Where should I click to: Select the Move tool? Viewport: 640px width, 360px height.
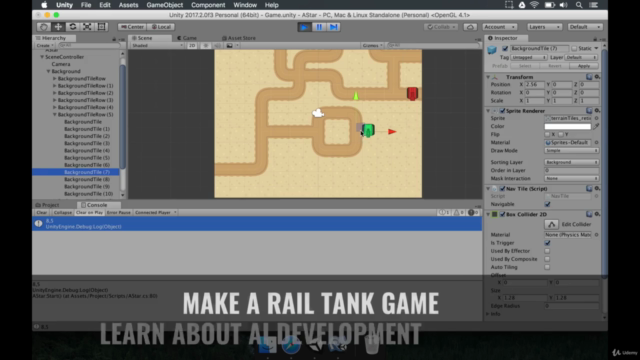tap(58, 27)
